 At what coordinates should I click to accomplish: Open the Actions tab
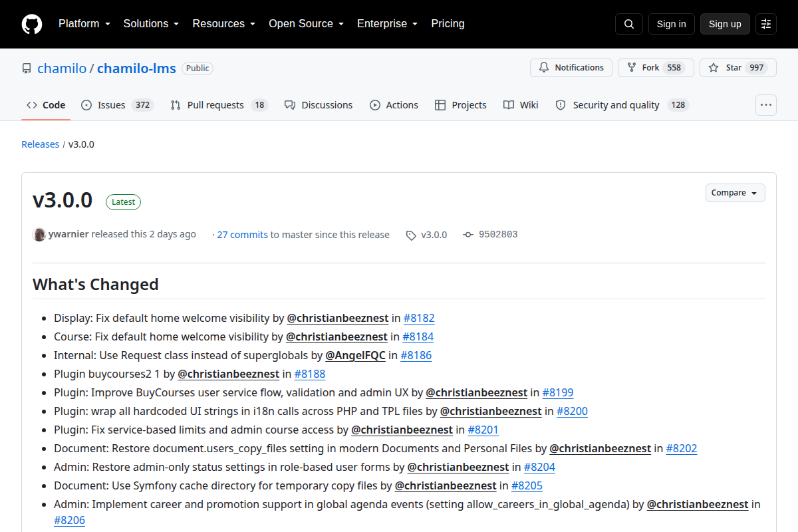point(394,105)
